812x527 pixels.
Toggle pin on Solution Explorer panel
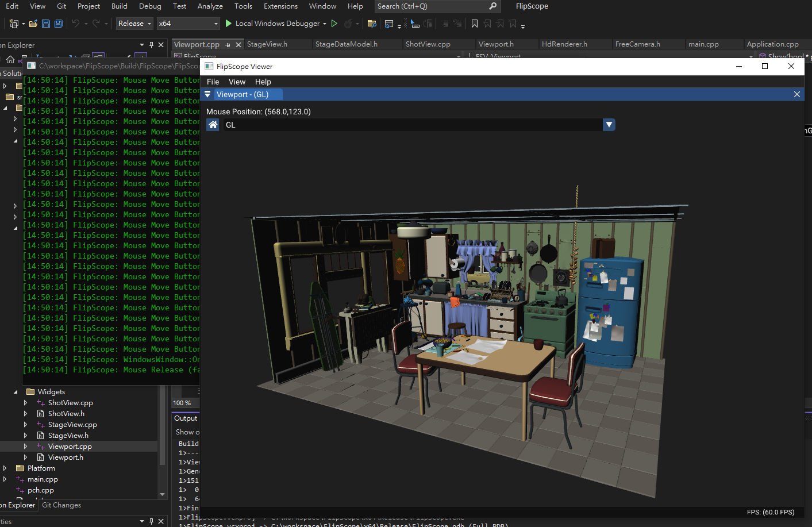pos(151,45)
